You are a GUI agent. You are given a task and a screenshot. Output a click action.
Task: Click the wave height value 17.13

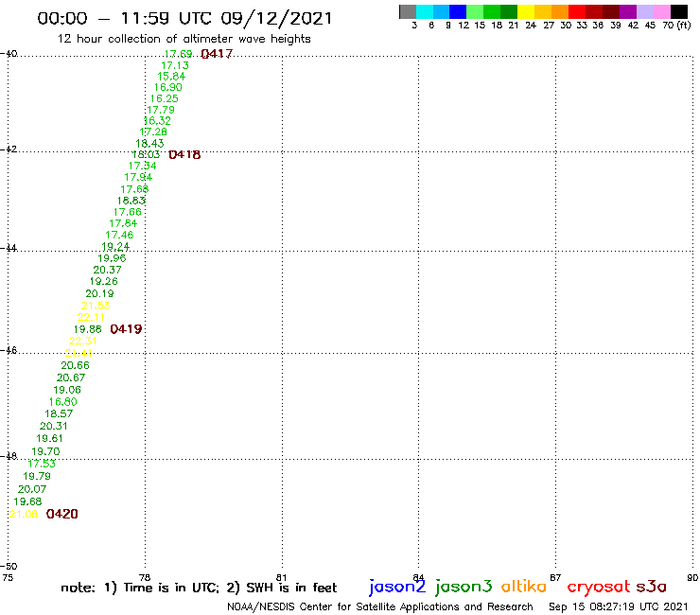pyautogui.click(x=175, y=65)
